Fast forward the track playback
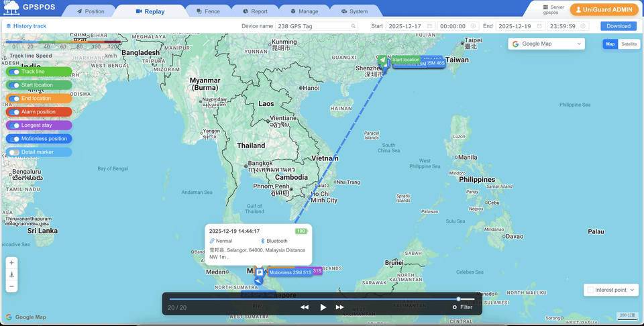This screenshot has height=326, width=644. coord(339,307)
